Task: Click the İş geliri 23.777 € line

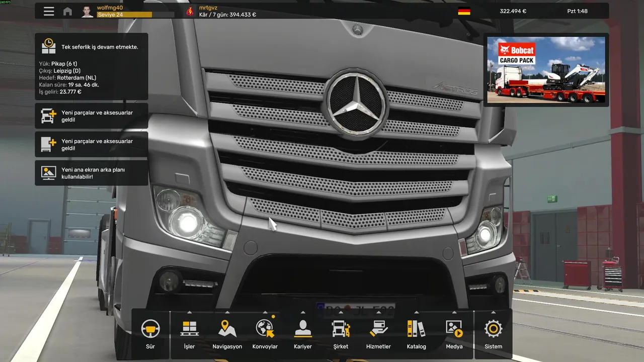Action: pyautogui.click(x=60, y=92)
